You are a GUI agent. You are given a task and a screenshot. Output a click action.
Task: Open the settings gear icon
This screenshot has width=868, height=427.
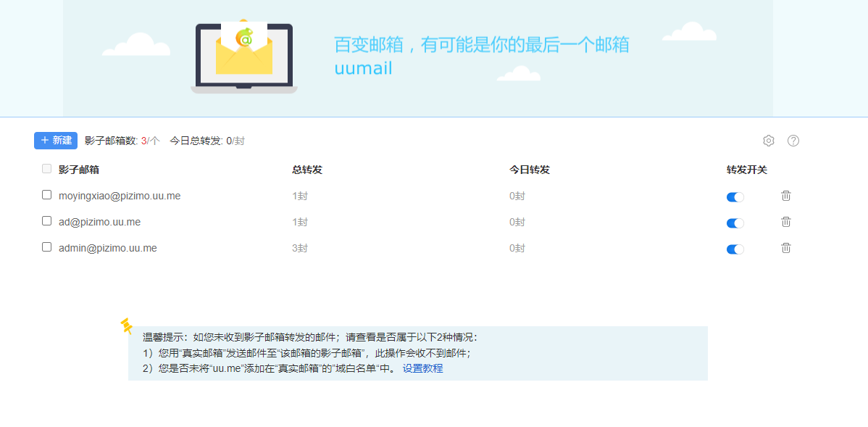click(768, 141)
